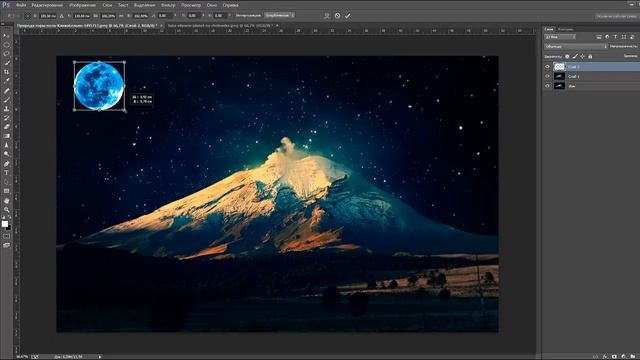This screenshot has width=640, height=360.
Task: Click the X position input field
Action: [48, 16]
